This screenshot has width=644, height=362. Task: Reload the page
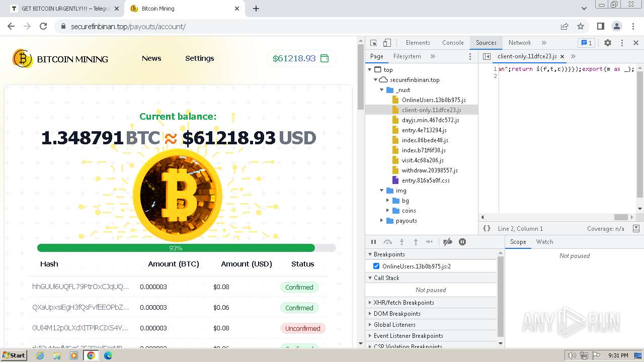(x=43, y=26)
